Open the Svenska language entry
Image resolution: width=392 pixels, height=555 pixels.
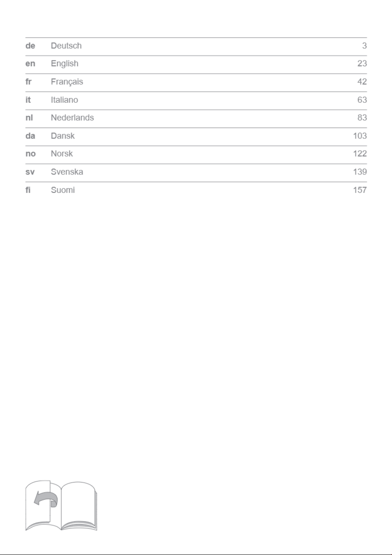(67, 172)
